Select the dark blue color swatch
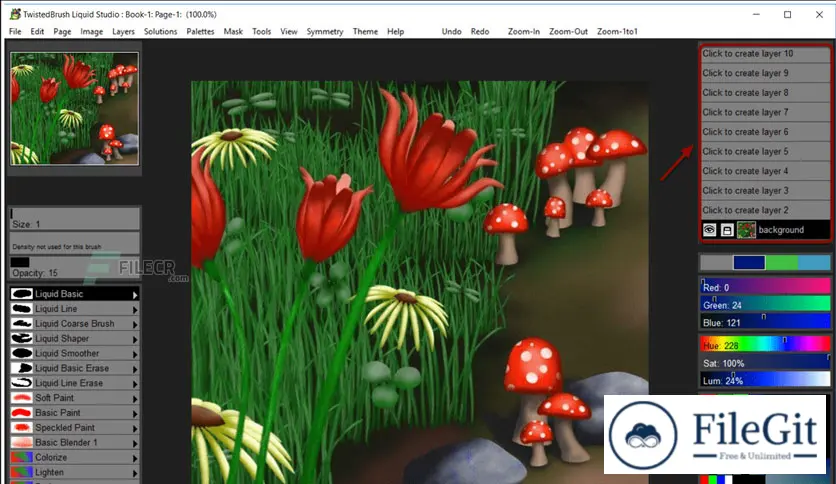Image resolution: width=836 pixels, height=484 pixels. pos(749,262)
